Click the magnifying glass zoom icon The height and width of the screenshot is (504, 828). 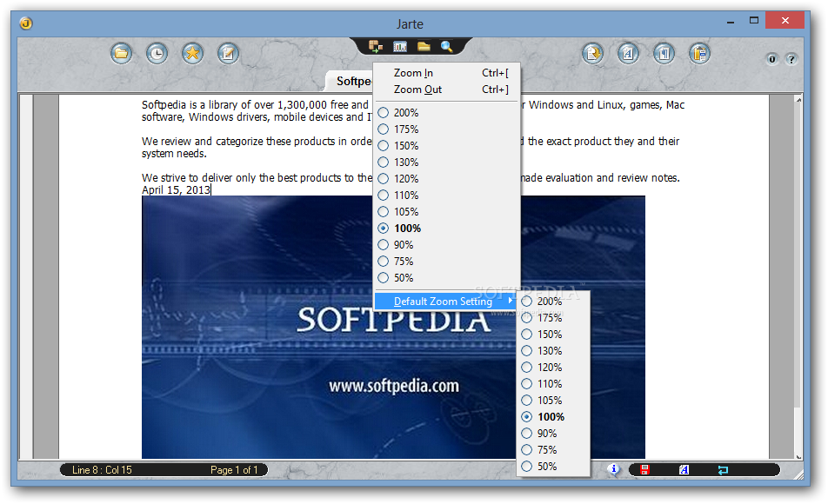447,46
